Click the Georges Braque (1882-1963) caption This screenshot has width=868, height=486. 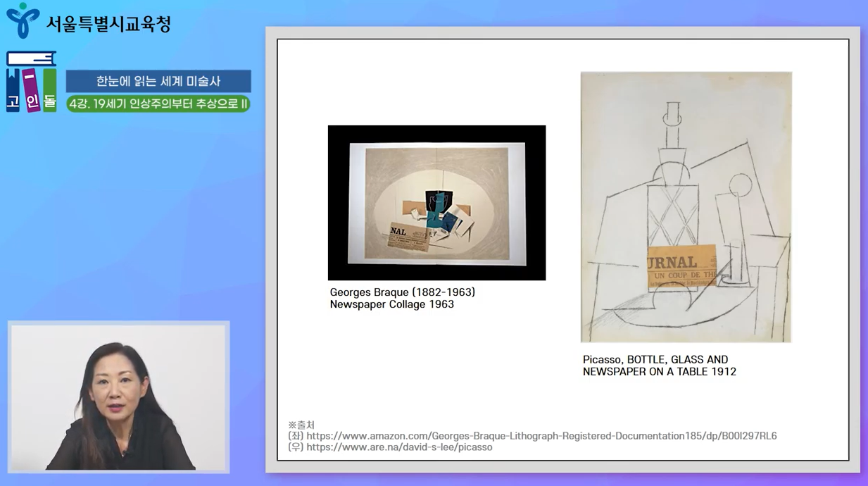[403, 292]
